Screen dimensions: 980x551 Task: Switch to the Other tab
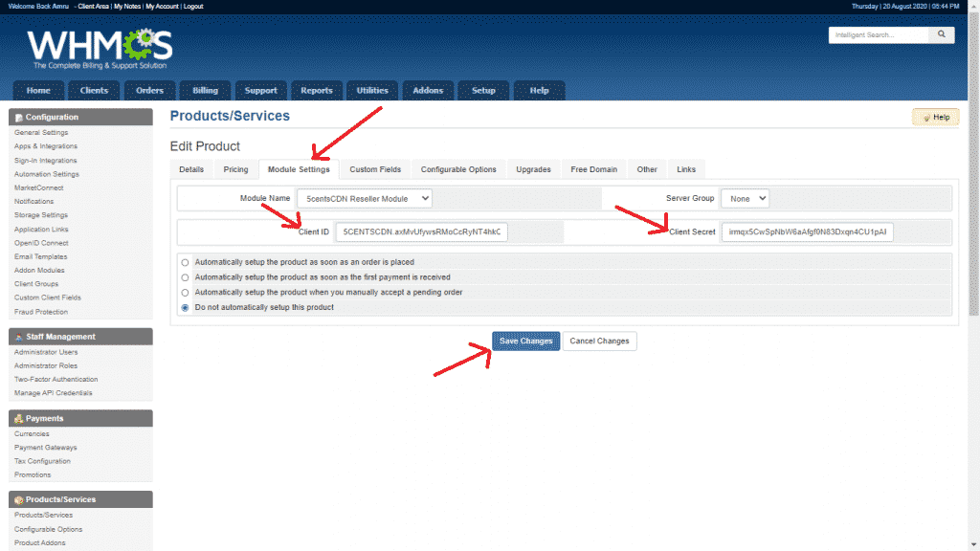pyautogui.click(x=647, y=169)
